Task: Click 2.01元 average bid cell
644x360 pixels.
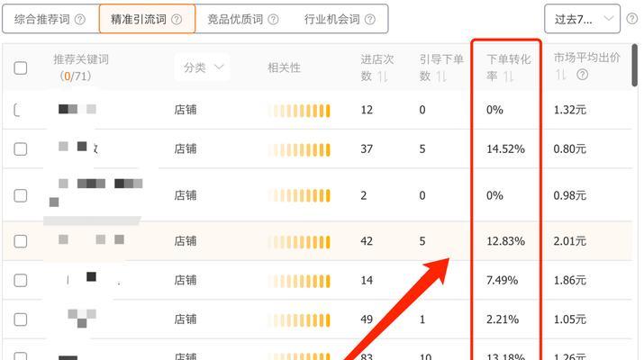Action: tap(569, 241)
